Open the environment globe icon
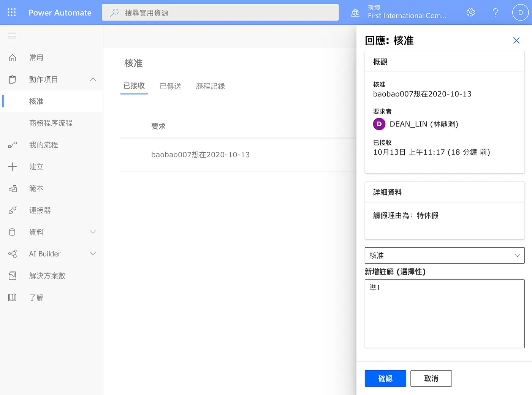This screenshot has height=395, width=532. point(355,13)
